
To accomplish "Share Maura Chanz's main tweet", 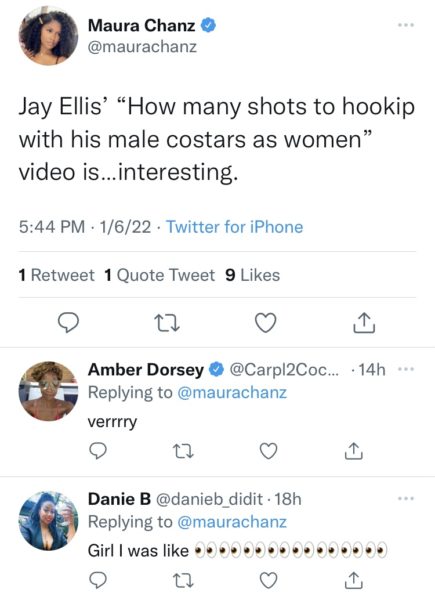I will click(364, 323).
